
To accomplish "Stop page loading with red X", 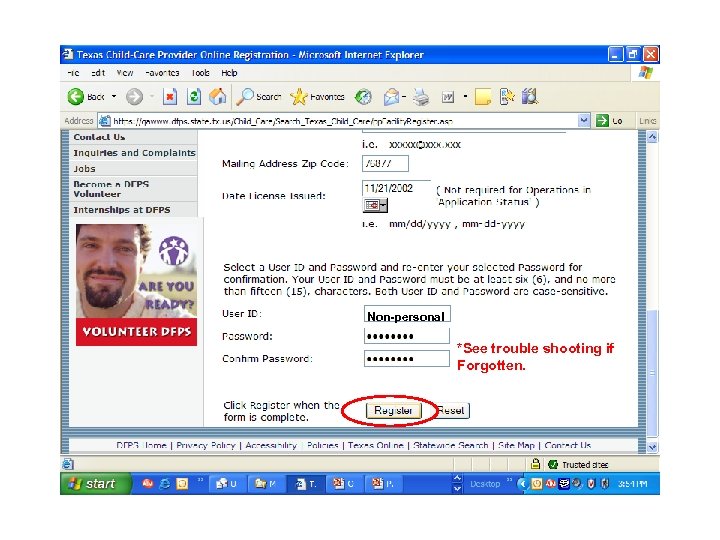I will pyautogui.click(x=170, y=97).
